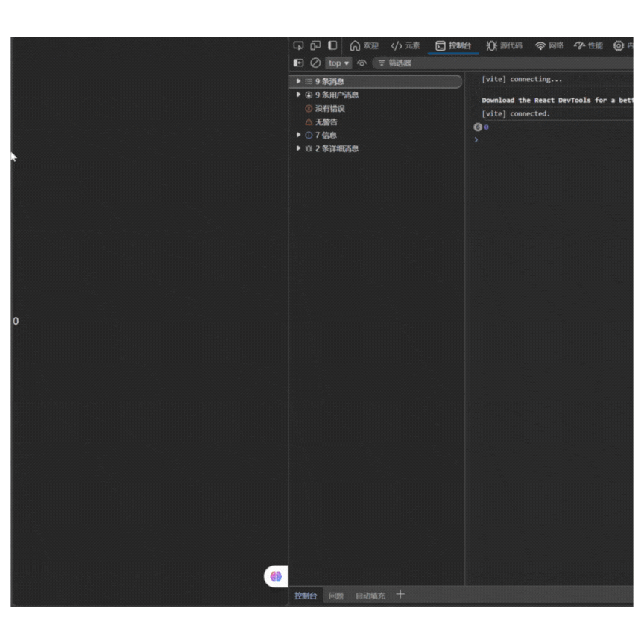Click the memory tab gear icon
This screenshot has height=644, width=644.
618,46
